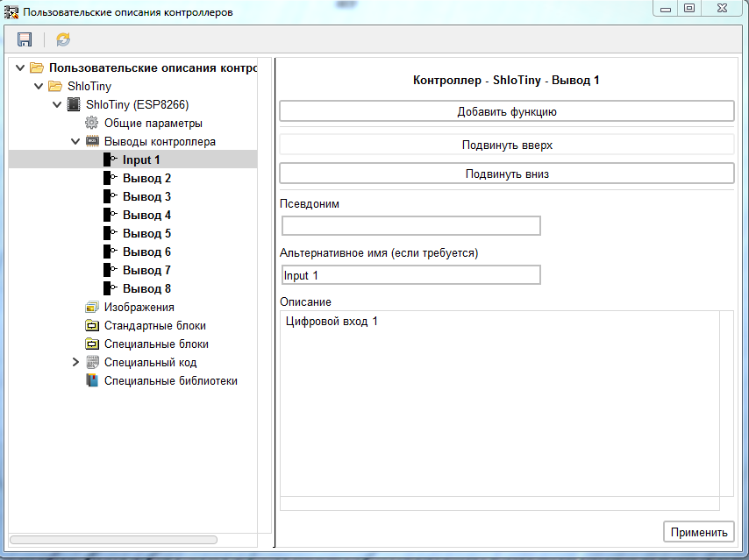Open Специальные библиотеки
This screenshot has width=749, height=560.
coord(170,380)
